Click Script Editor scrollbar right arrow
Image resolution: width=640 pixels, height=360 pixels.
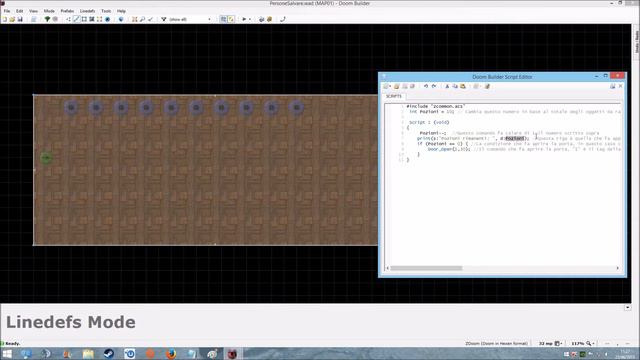click(618, 268)
